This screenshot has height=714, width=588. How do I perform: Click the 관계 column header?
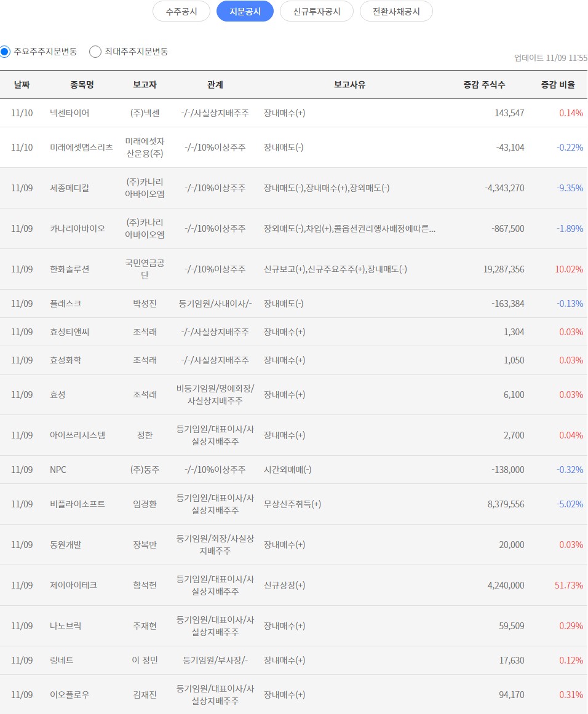215,85
